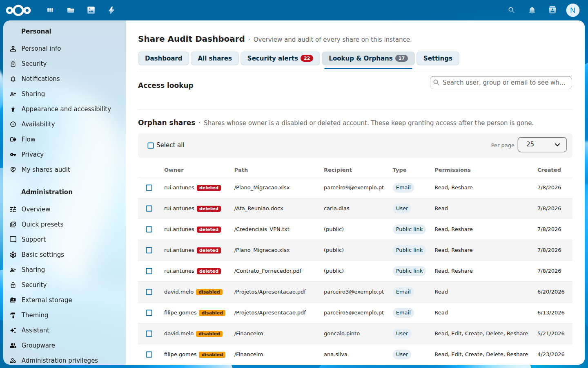This screenshot has width=588, height=368.
Task: Select the parceiro3@exemplo.pt row checkbox
Action: (x=149, y=292)
